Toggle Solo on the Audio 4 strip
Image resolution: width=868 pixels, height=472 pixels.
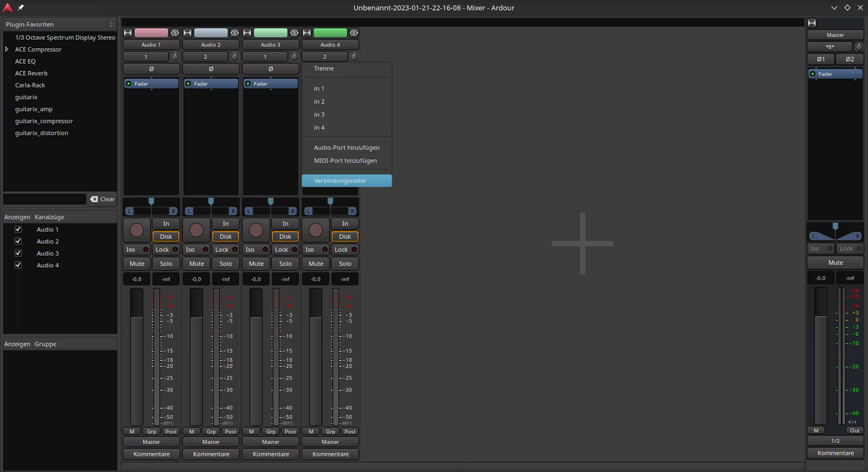(345, 264)
